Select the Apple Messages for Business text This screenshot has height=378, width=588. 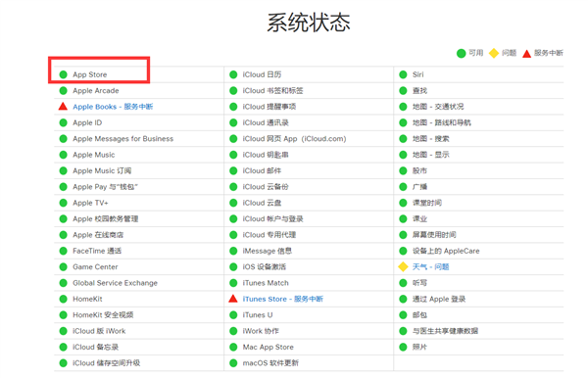123,139
